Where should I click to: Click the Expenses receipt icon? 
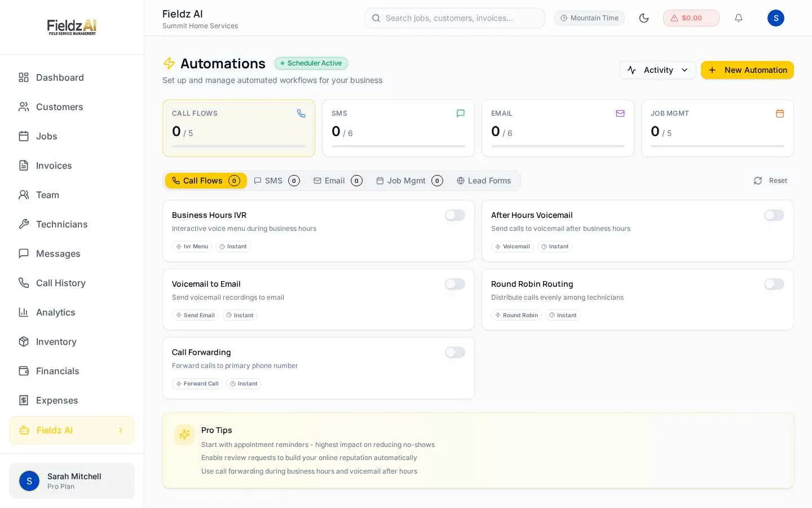point(24,400)
